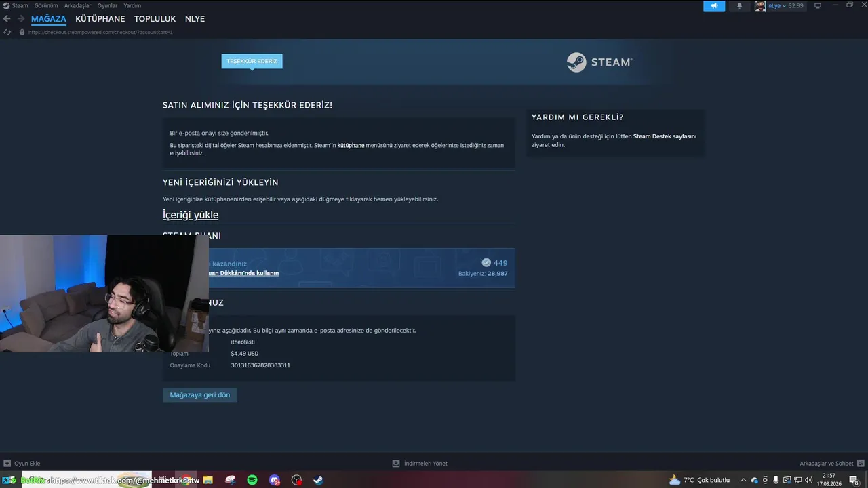The image size is (868, 488).
Task: Click Mağazaya geri dön button
Action: [x=200, y=394]
